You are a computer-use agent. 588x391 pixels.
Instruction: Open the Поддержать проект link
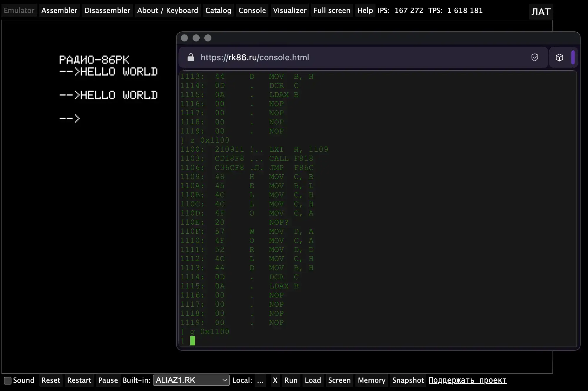tap(467, 380)
